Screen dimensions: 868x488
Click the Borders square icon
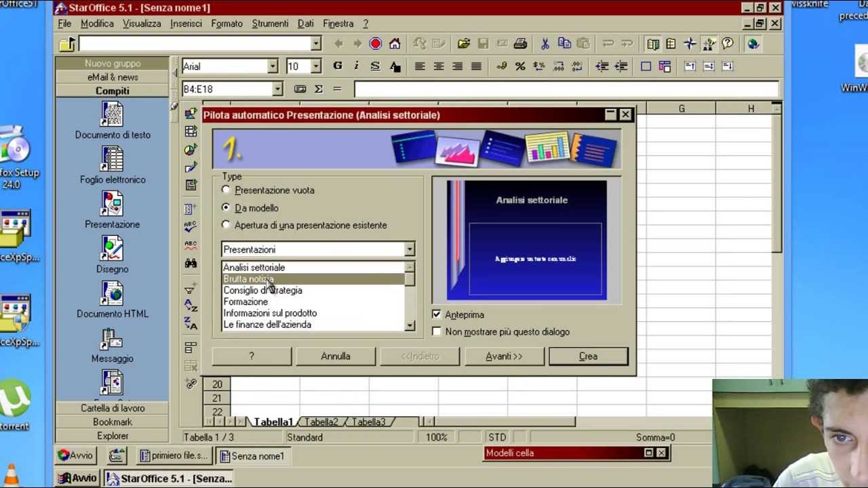click(x=646, y=66)
